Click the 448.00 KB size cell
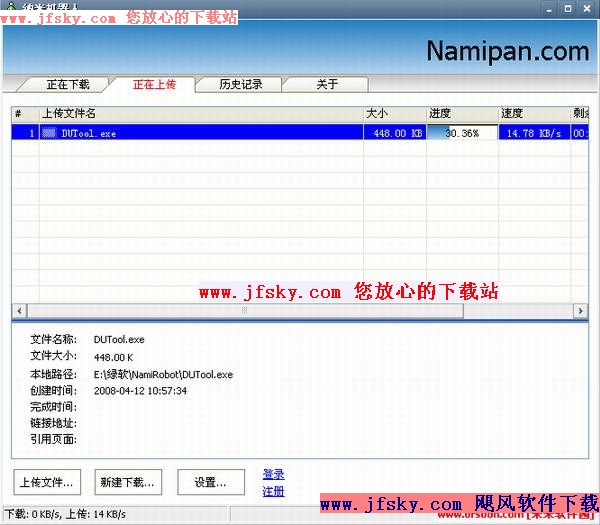The image size is (600, 525). pyautogui.click(x=395, y=133)
